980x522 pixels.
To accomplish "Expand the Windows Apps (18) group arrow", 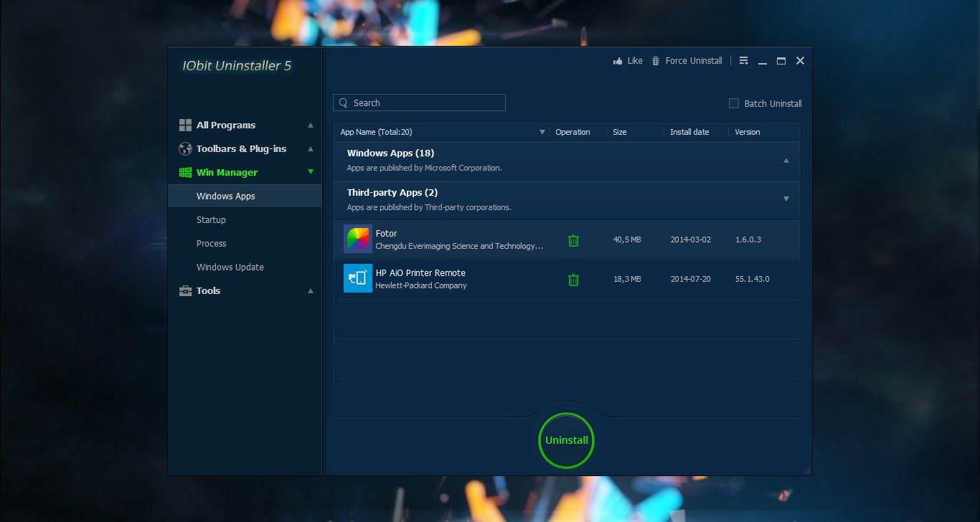I will pos(786,160).
